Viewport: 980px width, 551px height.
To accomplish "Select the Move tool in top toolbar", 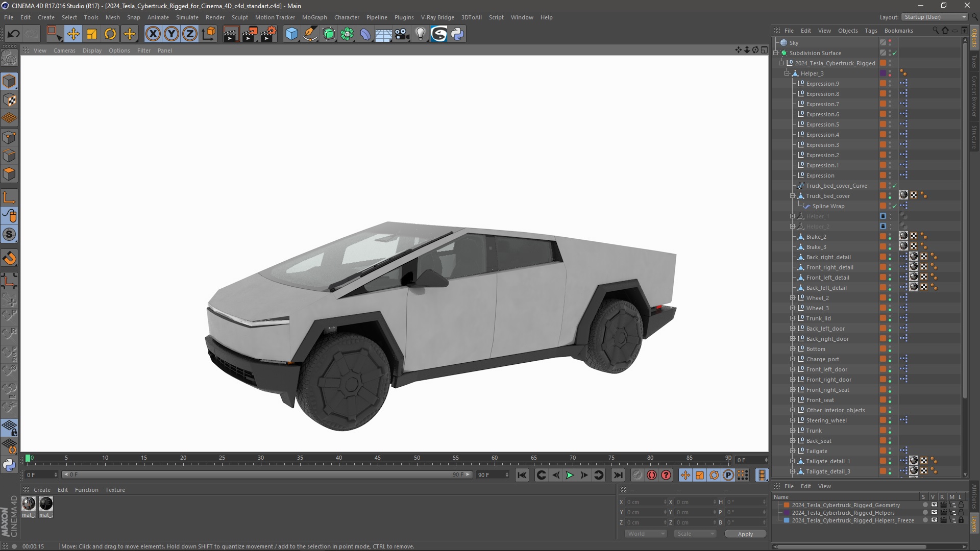I will [73, 34].
